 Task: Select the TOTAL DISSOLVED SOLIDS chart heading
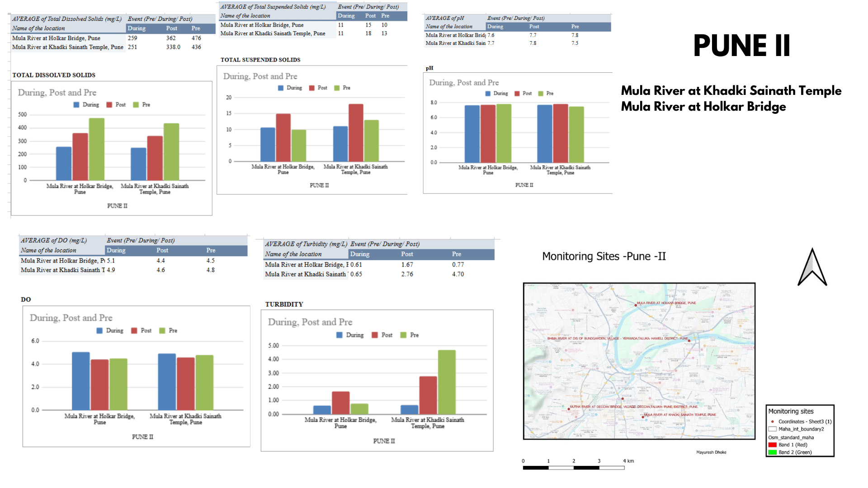click(x=54, y=75)
